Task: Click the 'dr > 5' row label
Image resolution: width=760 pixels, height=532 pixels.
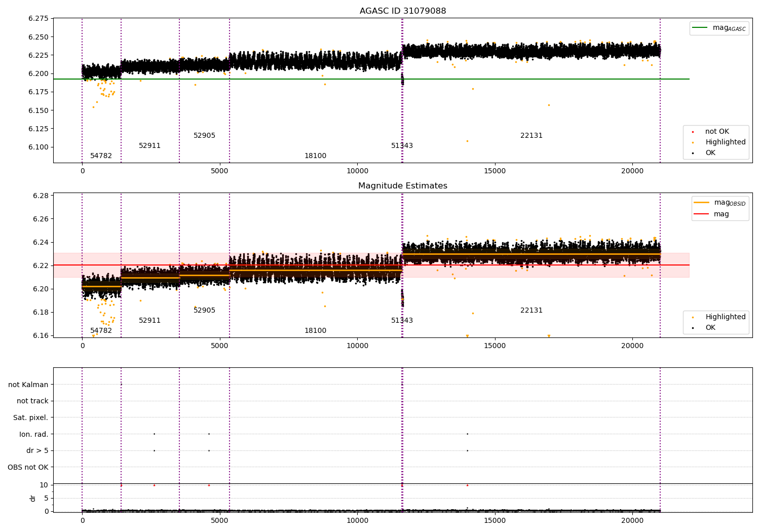Action: [37, 451]
